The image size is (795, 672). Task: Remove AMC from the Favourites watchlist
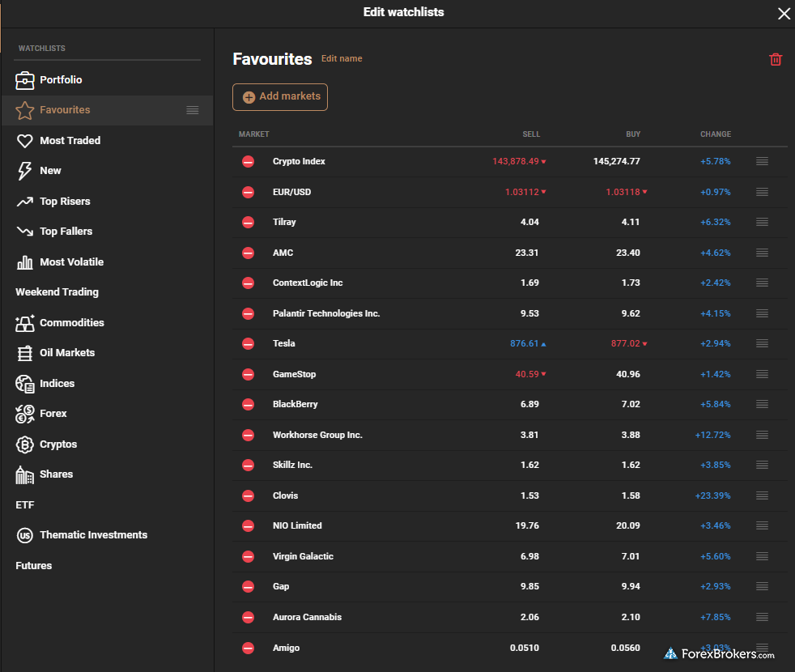coord(248,253)
